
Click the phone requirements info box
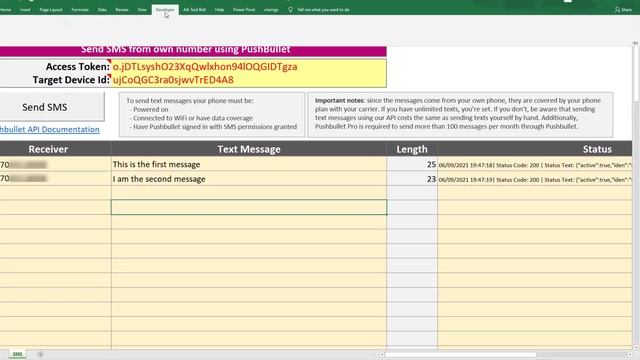[212, 114]
